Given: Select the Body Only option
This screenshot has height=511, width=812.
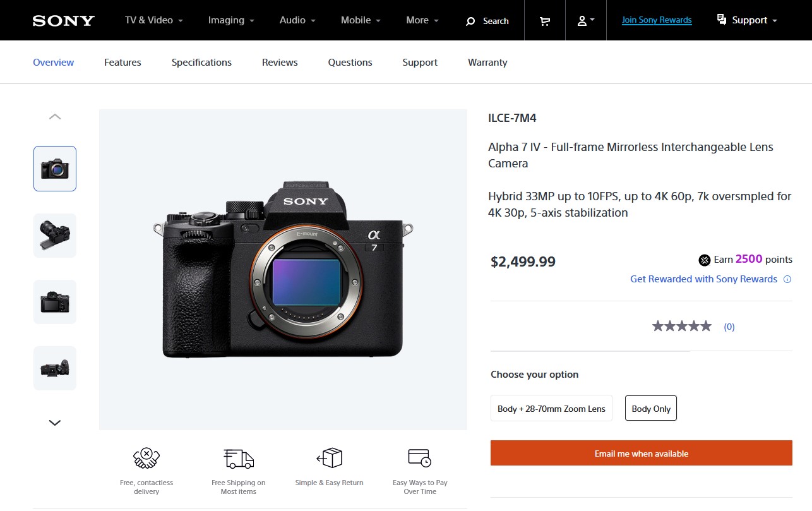Looking at the screenshot, I should pos(651,409).
